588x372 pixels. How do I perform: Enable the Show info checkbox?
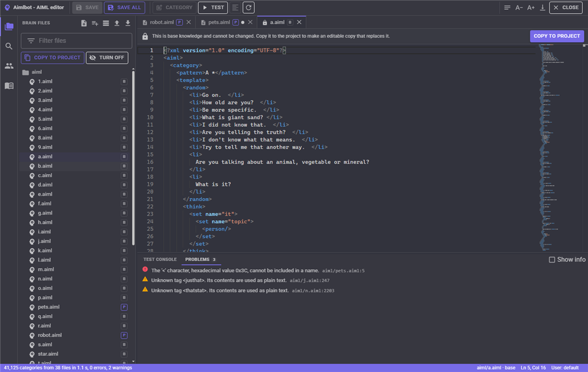tap(552, 259)
